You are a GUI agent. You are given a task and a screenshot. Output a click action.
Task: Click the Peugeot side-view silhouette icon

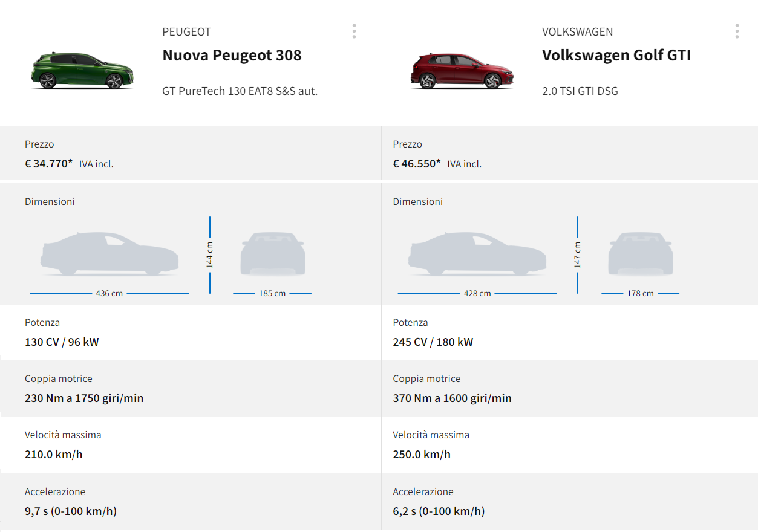[x=109, y=254]
